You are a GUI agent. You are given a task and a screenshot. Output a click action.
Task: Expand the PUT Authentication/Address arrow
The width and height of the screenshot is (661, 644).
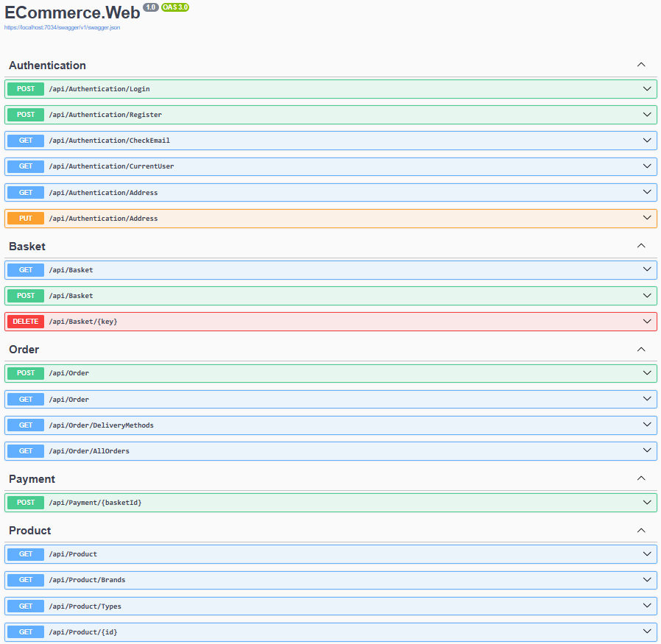click(647, 218)
